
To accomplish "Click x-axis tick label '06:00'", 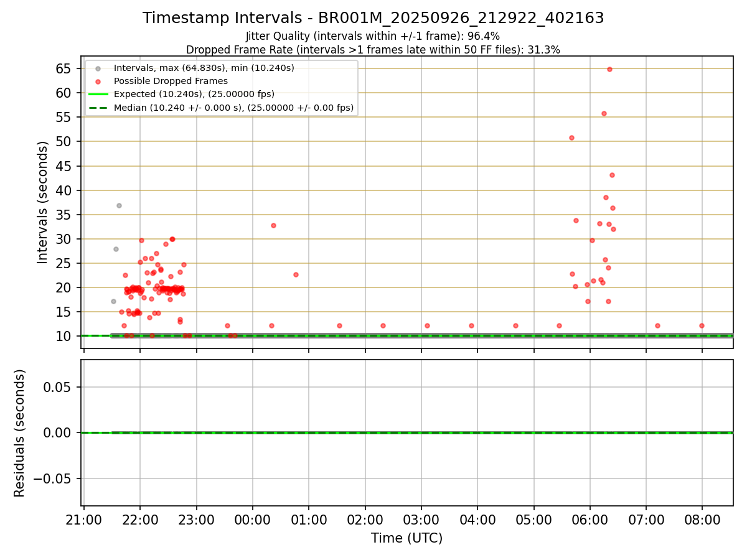I will point(590,519).
